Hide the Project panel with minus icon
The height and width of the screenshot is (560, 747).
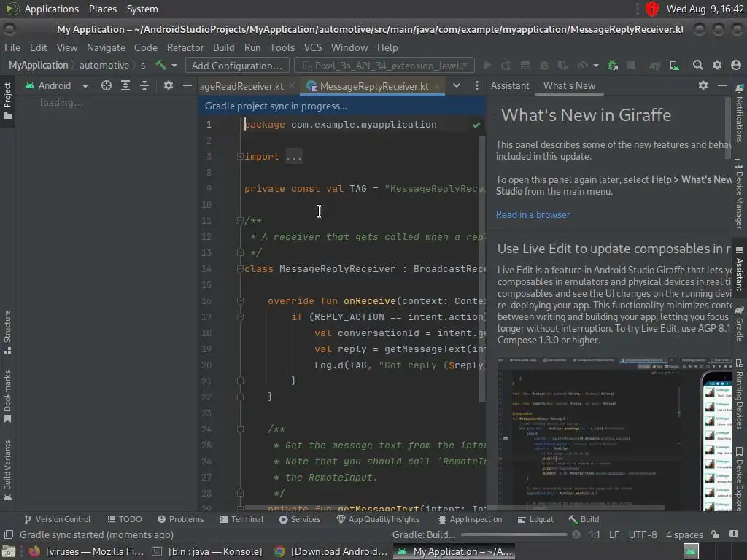[187, 86]
